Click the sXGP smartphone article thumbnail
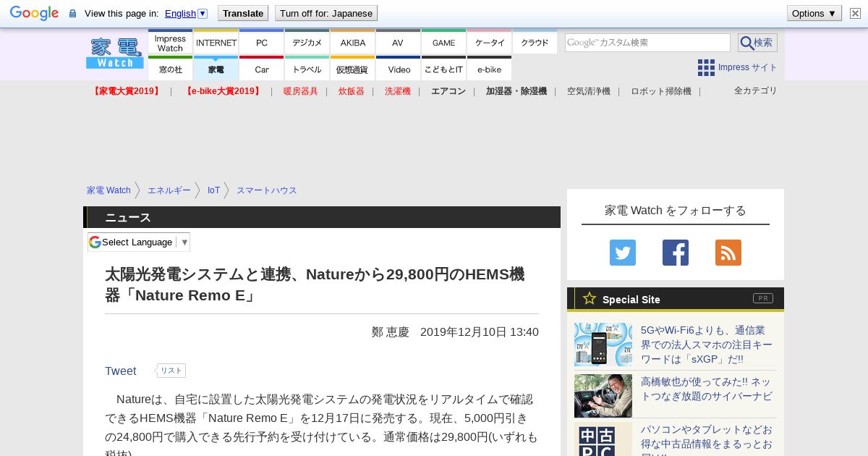 click(x=603, y=345)
